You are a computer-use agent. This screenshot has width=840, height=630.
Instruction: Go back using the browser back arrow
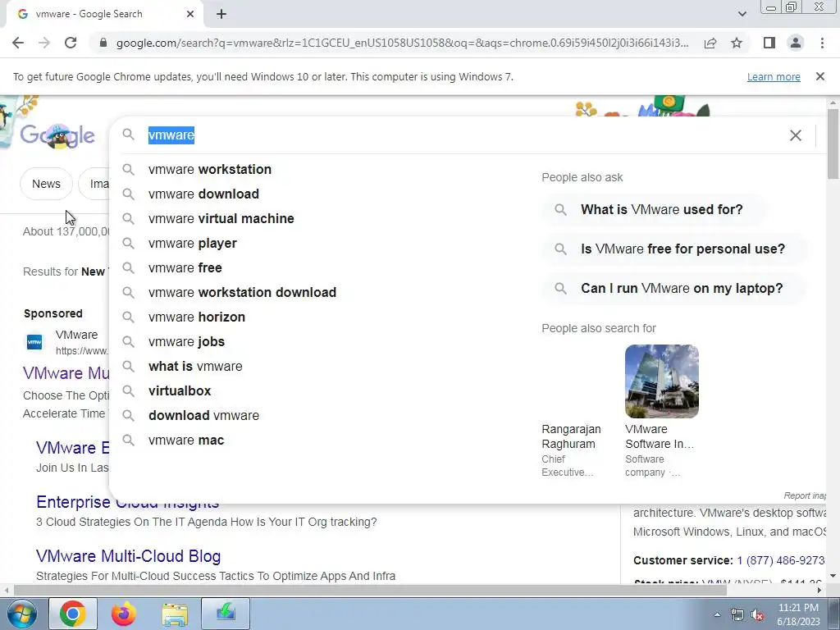18,43
